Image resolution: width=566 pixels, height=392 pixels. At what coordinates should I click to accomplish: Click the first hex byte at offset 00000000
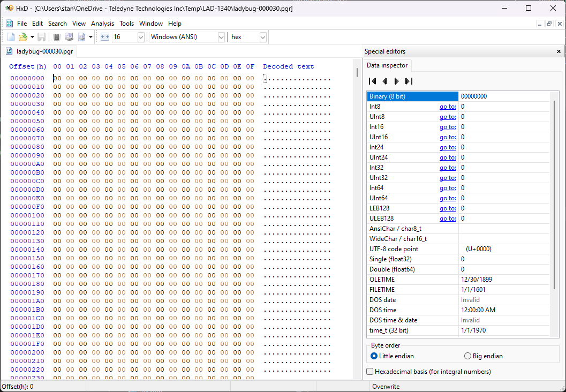tap(57, 78)
